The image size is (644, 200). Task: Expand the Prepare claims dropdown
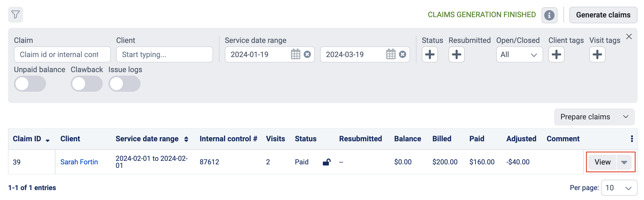594,117
